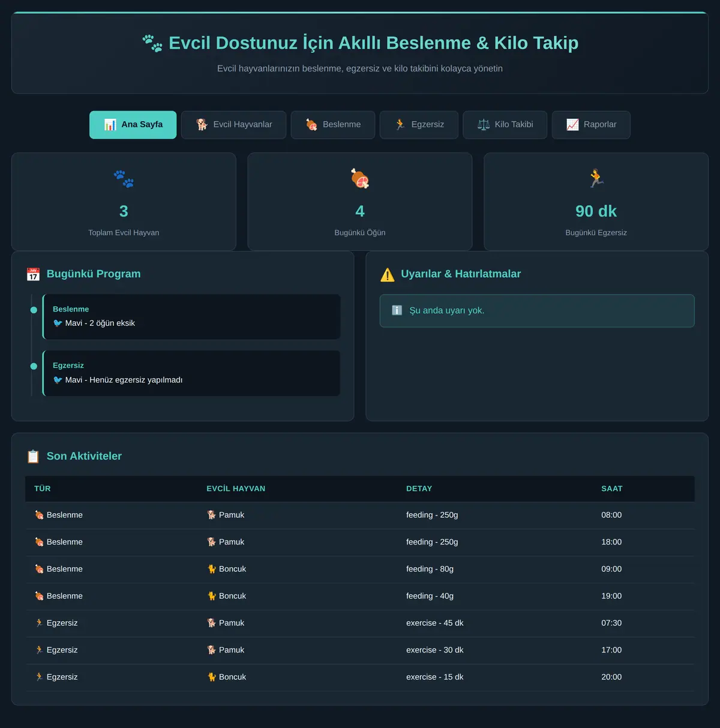Click the paw icon above Toplam Evcil Hayvan

point(124,179)
